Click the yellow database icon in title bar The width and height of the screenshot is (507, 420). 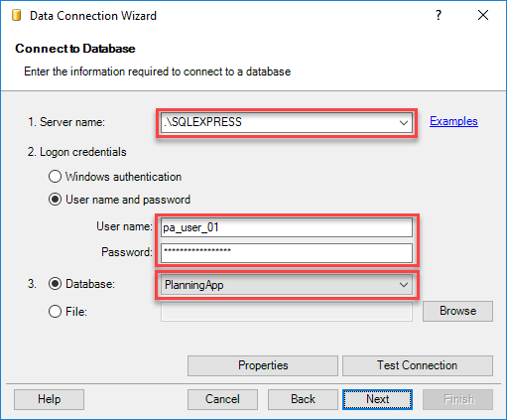pos(16,15)
